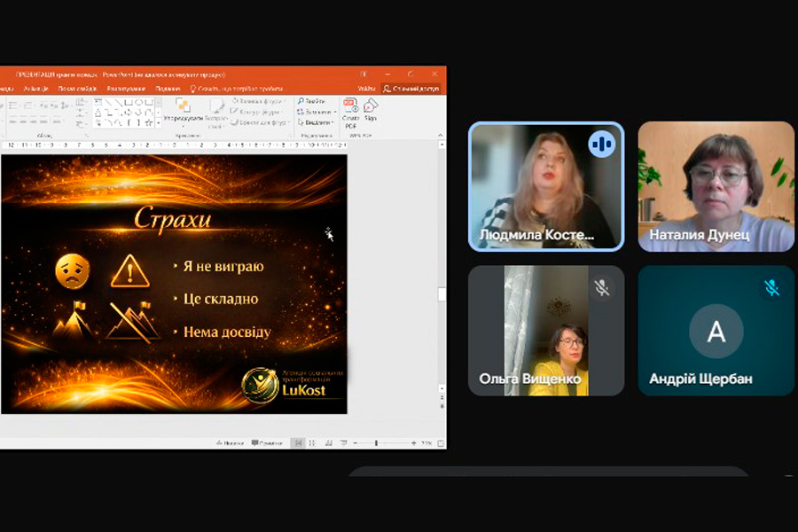Open the Create PDF tool
The width and height of the screenshot is (798, 532).
coord(350,113)
